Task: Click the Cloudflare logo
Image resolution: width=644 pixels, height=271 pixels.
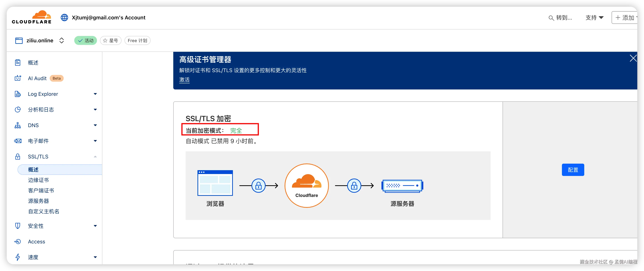Action: point(31,17)
